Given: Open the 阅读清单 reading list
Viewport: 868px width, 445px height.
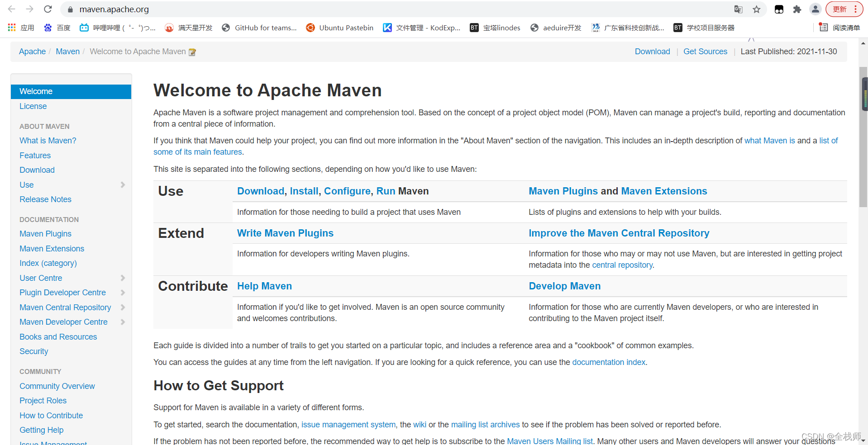Looking at the screenshot, I should click(x=839, y=28).
